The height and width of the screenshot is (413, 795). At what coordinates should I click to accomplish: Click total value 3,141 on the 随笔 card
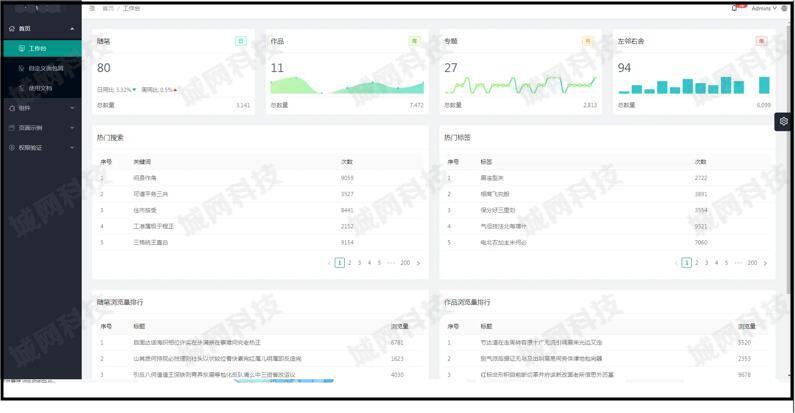coord(243,105)
